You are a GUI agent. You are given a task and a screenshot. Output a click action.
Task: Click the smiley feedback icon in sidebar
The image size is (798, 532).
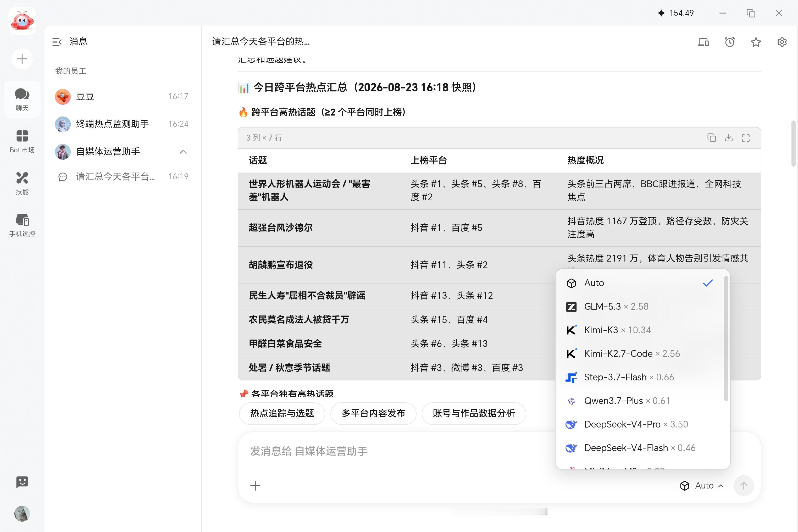click(x=22, y=482)
